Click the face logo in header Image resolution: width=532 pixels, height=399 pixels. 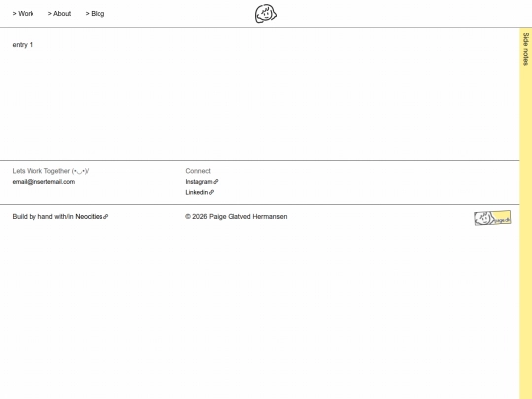[266, 14]
